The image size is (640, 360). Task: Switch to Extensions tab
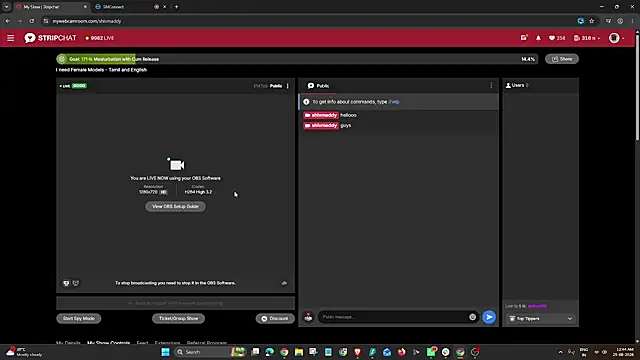coord(167,343)
